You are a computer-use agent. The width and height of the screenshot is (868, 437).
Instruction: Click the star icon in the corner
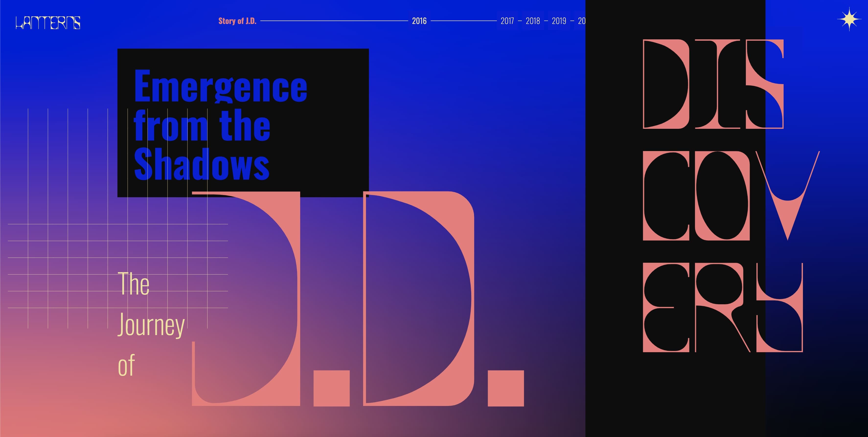pyautogui.click(x=849, y=20)
